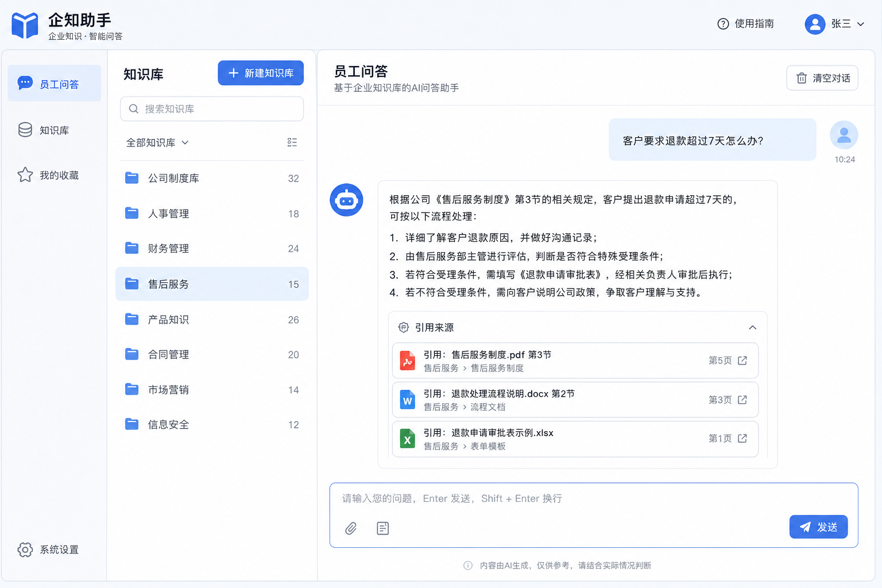Click count 32 next to 公司制度库

[x=293, y=179]
